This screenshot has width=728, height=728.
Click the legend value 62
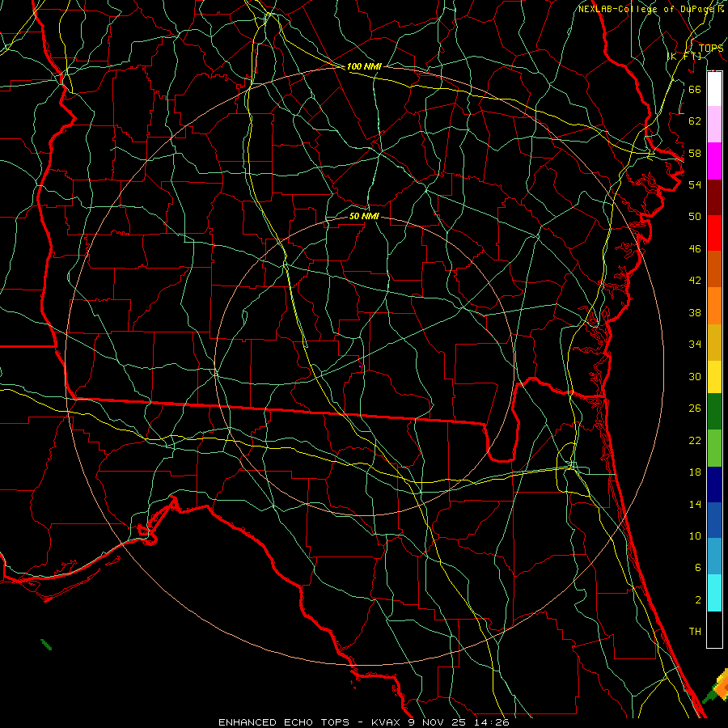[x=695, y=121]
